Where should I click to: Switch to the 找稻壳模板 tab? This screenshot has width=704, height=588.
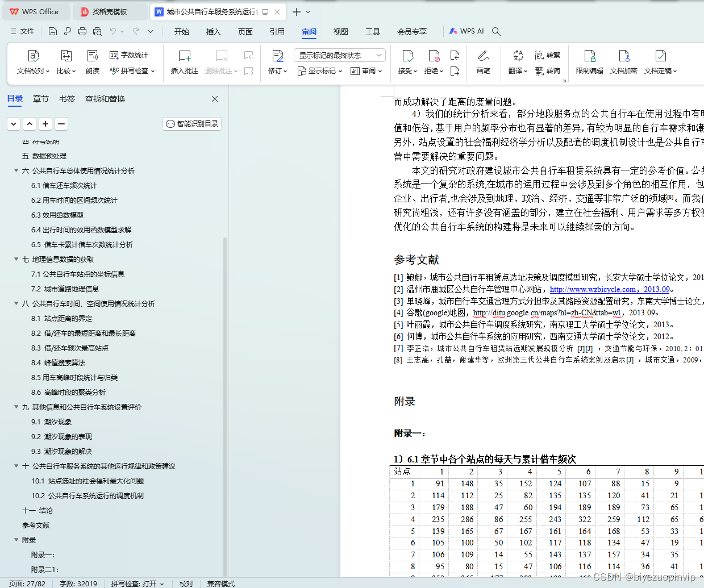tap(110, 11)
